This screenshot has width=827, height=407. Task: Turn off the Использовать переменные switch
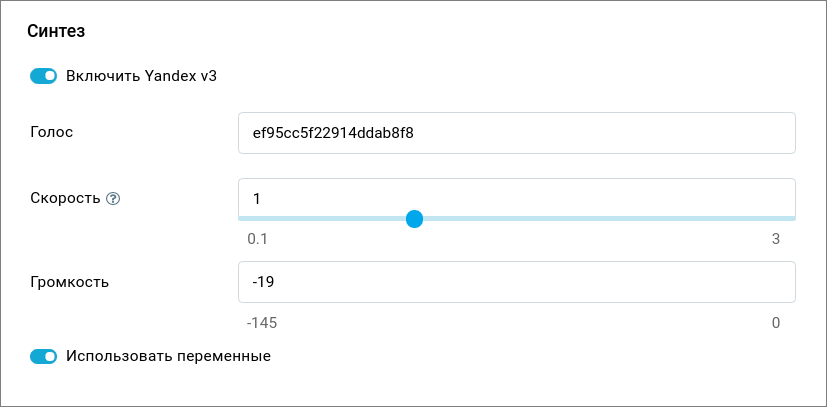(44, 356)
